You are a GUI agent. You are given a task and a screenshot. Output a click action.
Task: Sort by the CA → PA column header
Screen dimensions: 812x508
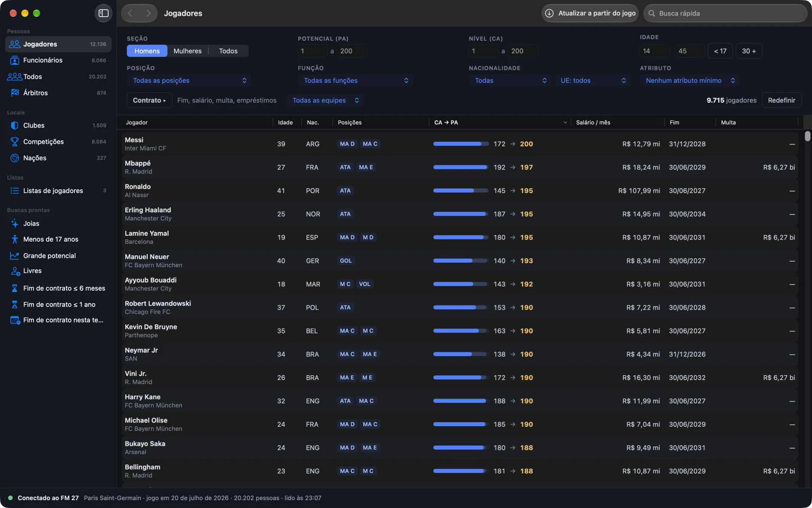(x=500, y=122)
